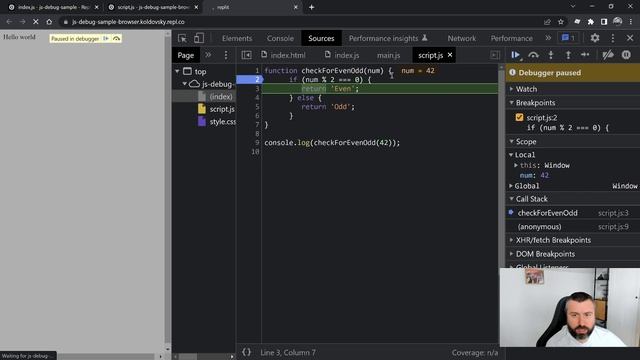The height and width of the screenshot is (360, 640).
Task: Click the issues counter badge
Action: (568, 38)
